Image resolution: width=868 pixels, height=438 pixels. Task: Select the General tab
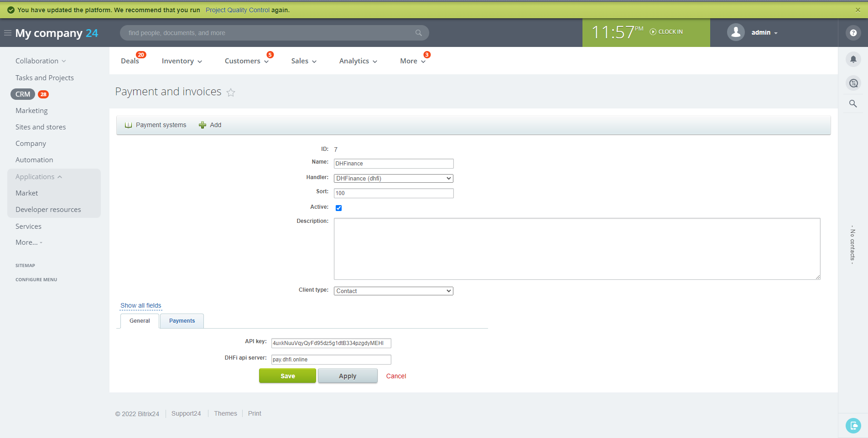[140, 321]
